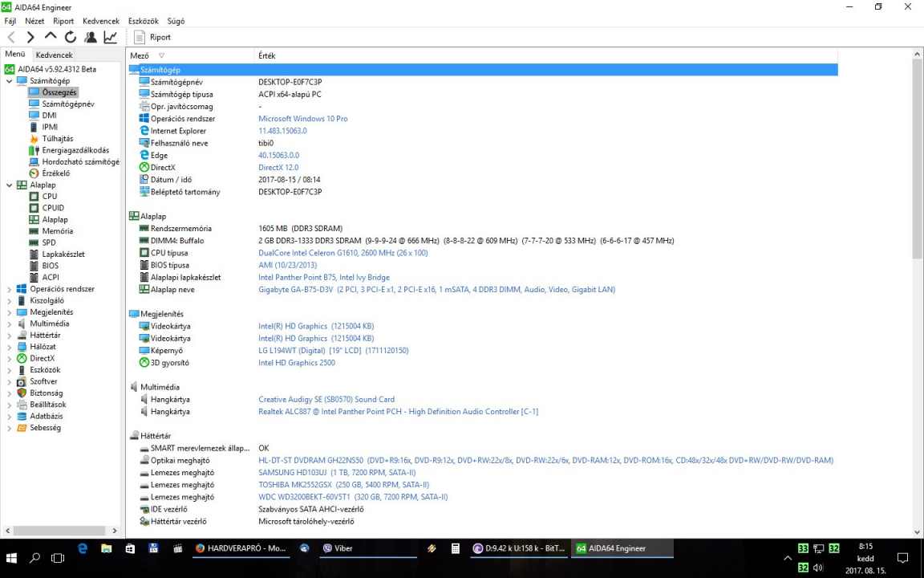Click the Back navigation arrow
Screen dimensions: 924x578
[x=11, y=37]
